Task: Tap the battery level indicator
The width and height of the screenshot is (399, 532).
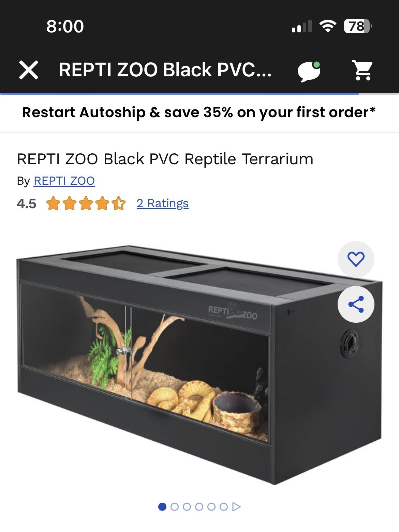Action: pyautogui.click(x=357, y=26)
